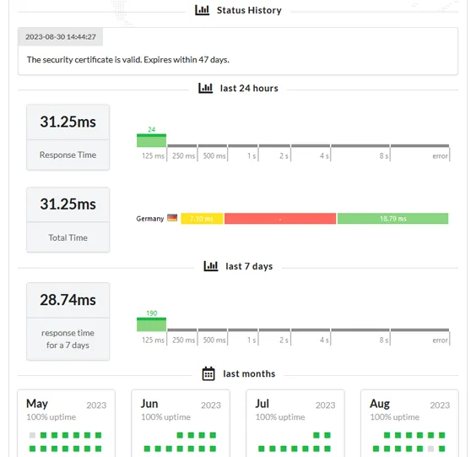Click the last months calendar icon

(x=208, y=373)
